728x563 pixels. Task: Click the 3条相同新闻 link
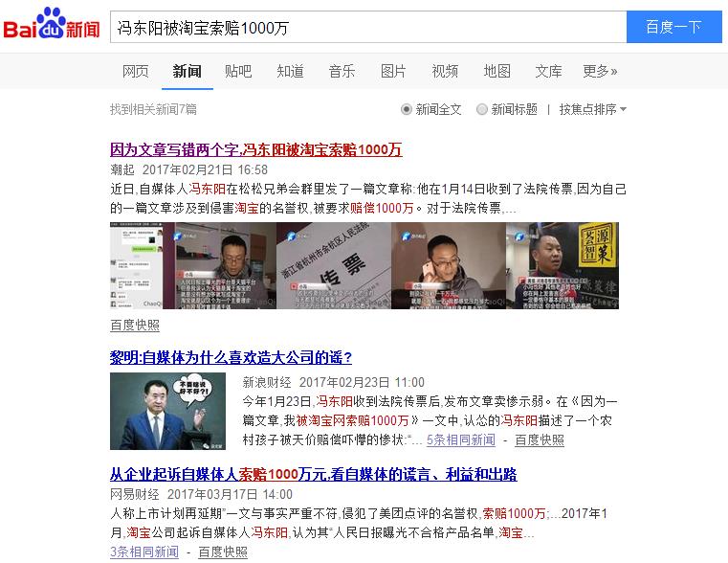(x=144, y=552)
